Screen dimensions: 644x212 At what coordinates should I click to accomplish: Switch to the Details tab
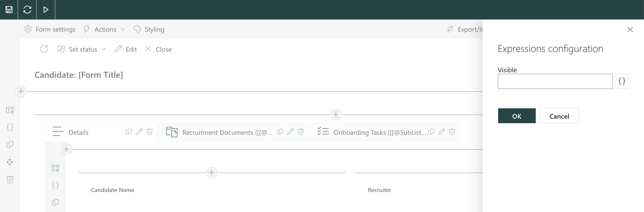pos(78,132)
